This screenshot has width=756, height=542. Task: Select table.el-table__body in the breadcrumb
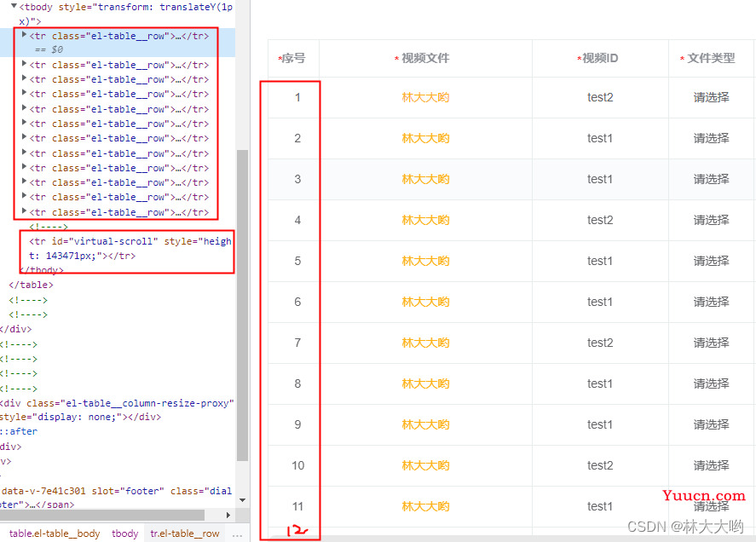55,533
